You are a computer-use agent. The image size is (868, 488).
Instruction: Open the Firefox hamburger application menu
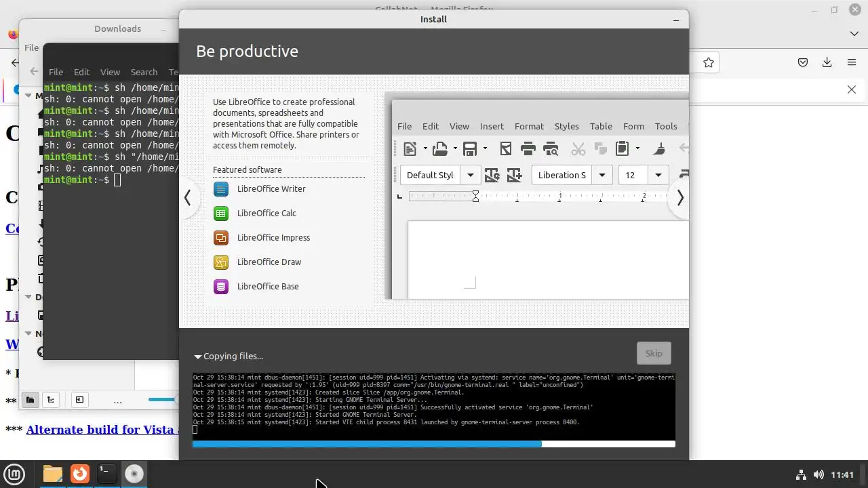tap(852, 62)
